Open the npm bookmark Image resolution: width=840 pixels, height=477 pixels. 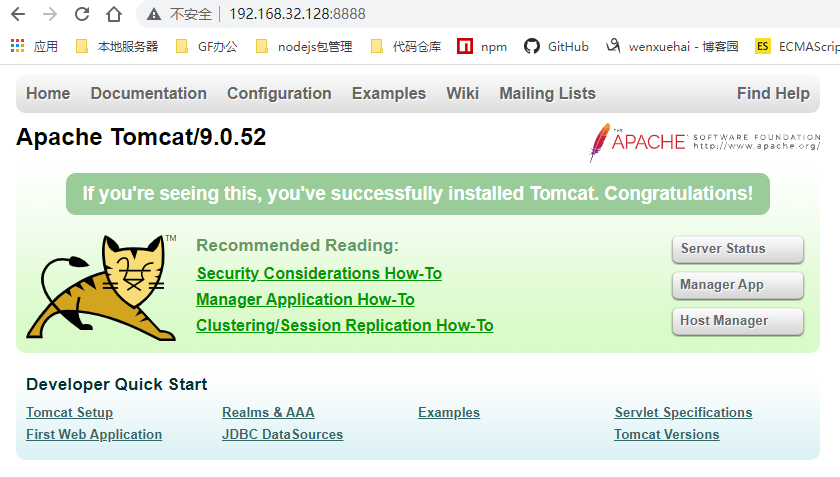tap(482, 47)
